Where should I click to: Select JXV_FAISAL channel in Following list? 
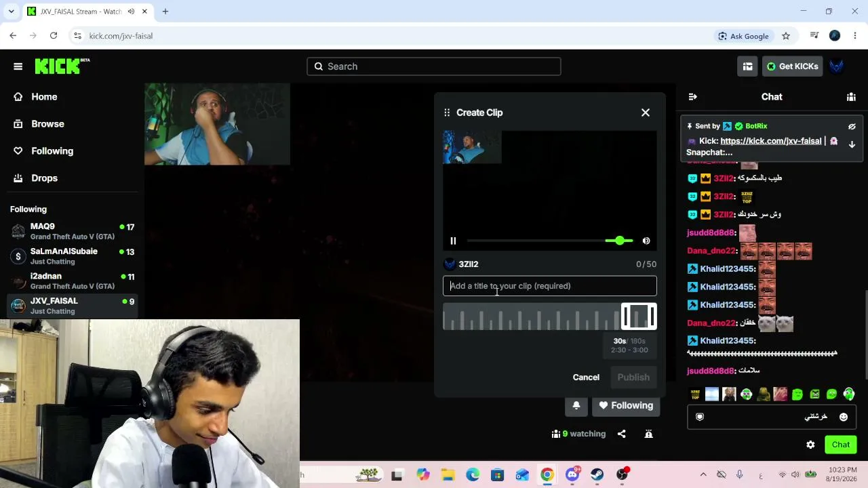click(x=73, y=306)
